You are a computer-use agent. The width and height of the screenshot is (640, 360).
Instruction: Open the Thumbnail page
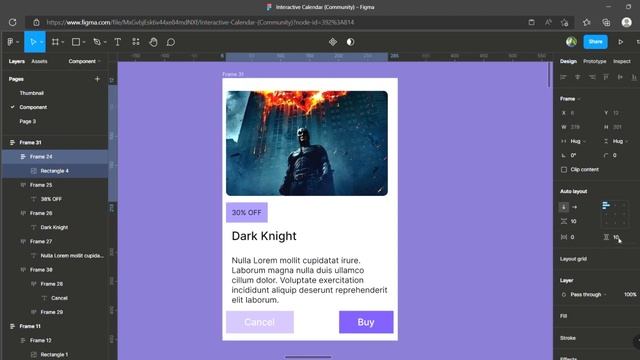pyautogui.click(x=31, y=93)
